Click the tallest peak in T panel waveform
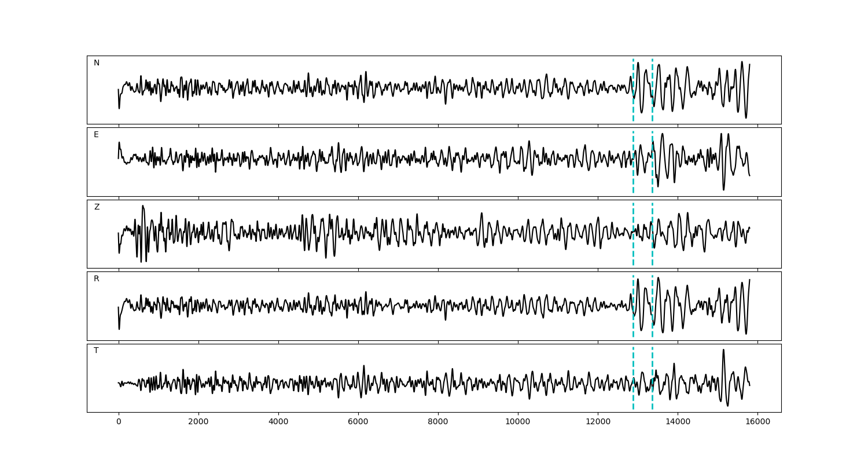This screenshot has width=868, height=463. (723, 350)
